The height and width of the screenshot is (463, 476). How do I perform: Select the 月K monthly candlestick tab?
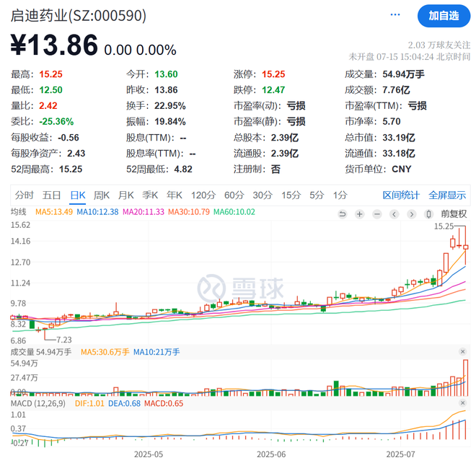coord(126,195)
